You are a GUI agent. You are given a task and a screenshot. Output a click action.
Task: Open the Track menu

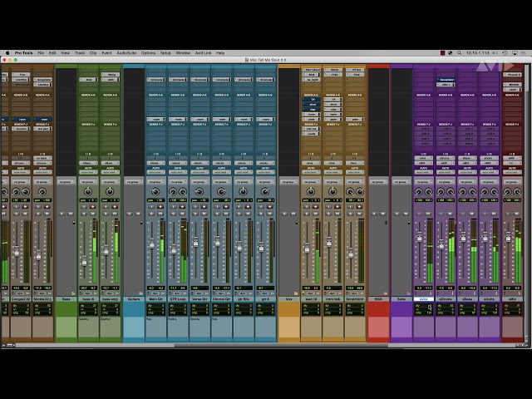80,53
